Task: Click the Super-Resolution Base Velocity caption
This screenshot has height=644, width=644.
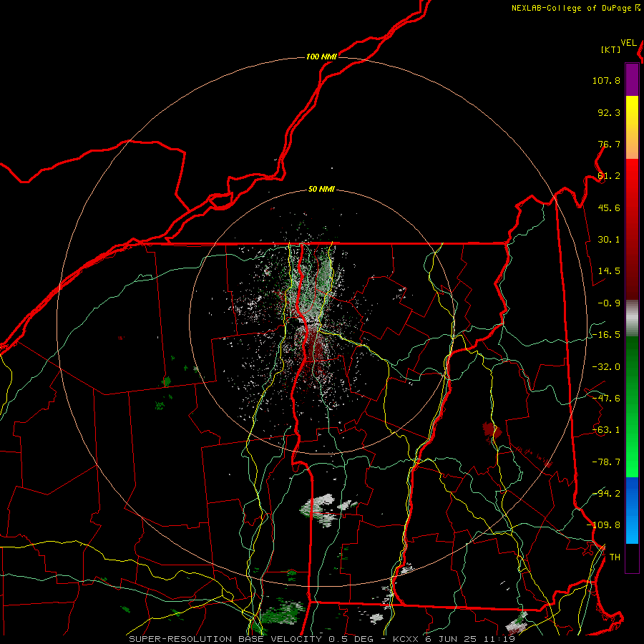Action: (x=322, y=639)
